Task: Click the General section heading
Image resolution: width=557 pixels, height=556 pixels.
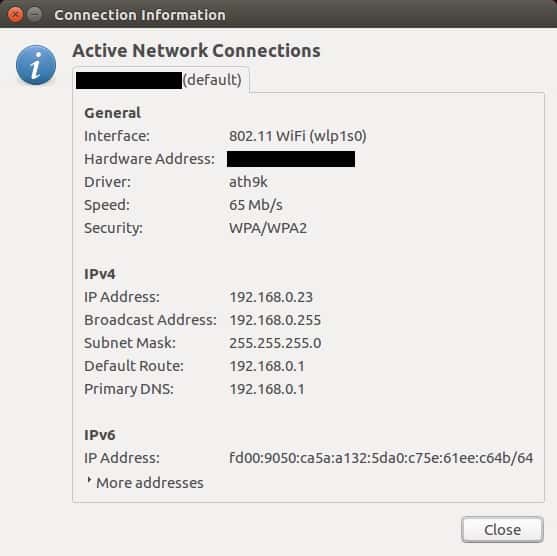Action: point(112,113)
